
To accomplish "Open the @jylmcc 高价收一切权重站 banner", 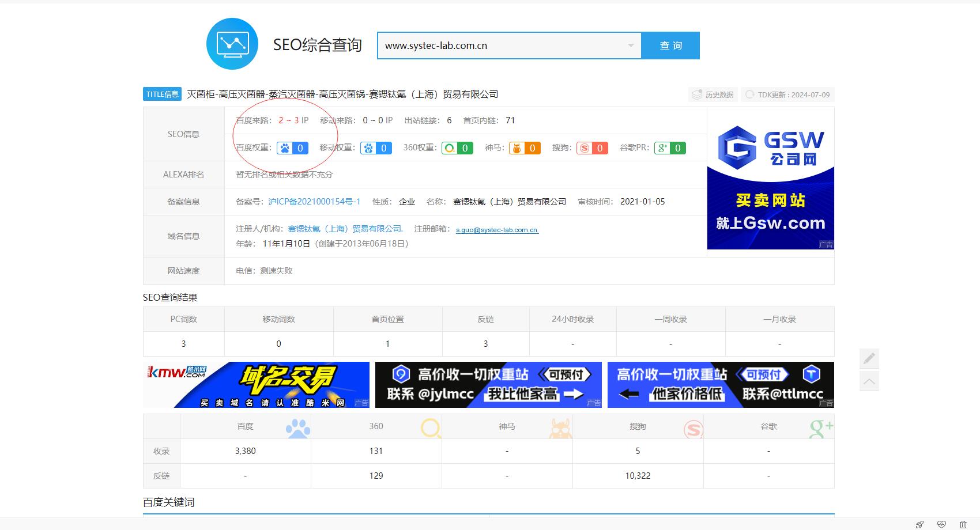I will 488,385.
